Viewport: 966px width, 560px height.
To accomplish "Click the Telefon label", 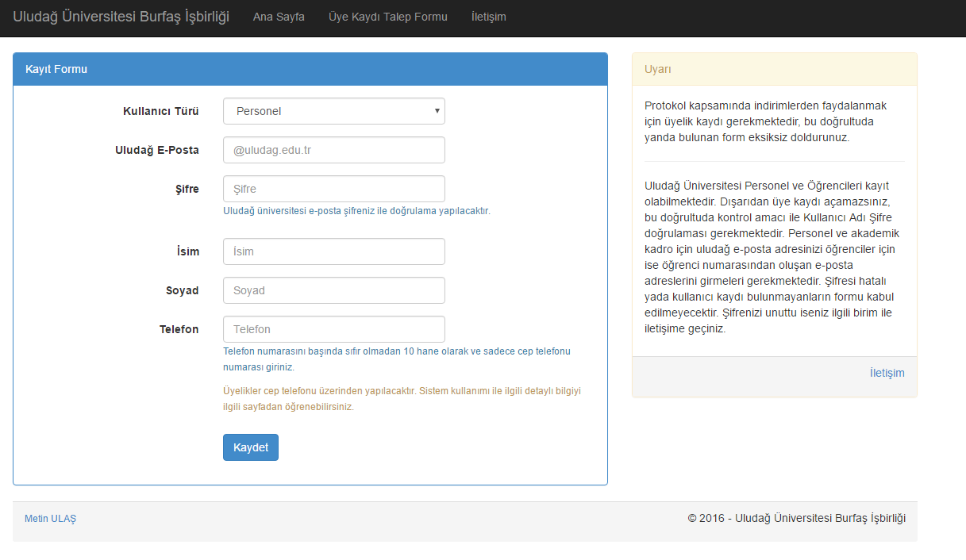I will coord(179,329).
